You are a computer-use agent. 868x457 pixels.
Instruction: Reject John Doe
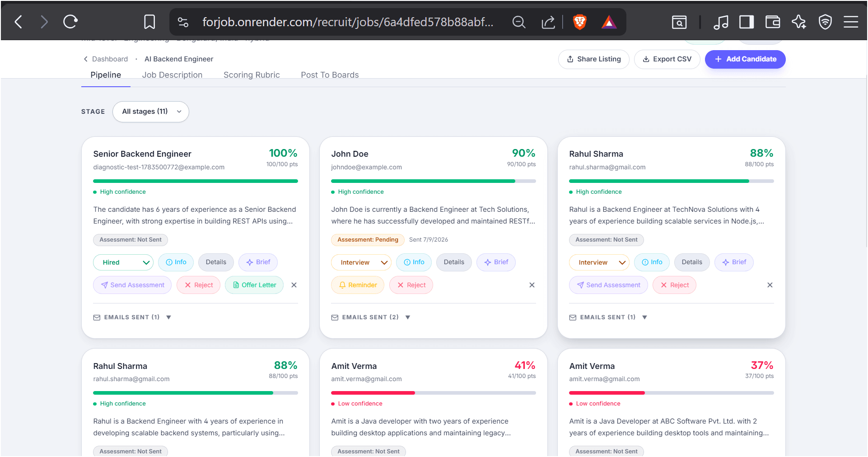(411, 285)
